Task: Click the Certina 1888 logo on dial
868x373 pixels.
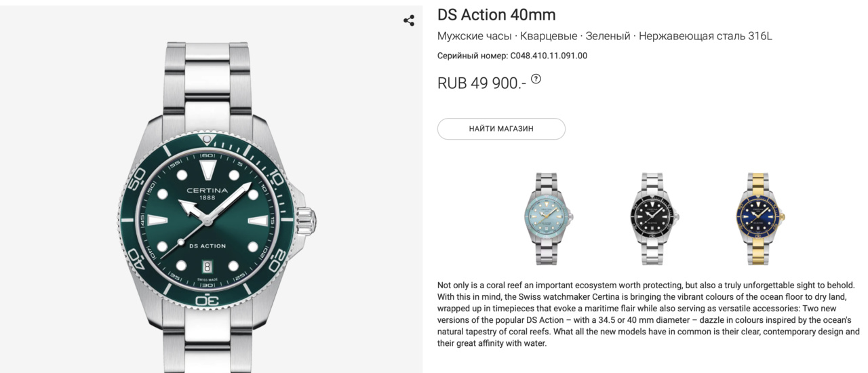Action: pos(208,193)
